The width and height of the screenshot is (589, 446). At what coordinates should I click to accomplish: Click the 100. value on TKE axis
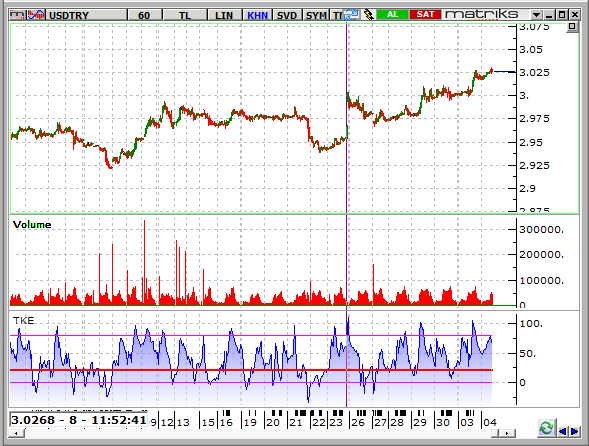pos(531,324)
